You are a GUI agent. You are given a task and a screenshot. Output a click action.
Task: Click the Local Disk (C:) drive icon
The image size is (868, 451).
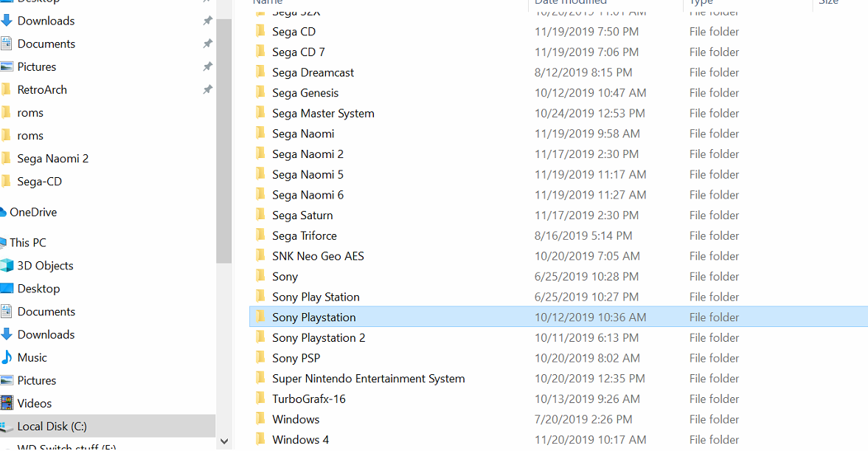coord(6,427)
